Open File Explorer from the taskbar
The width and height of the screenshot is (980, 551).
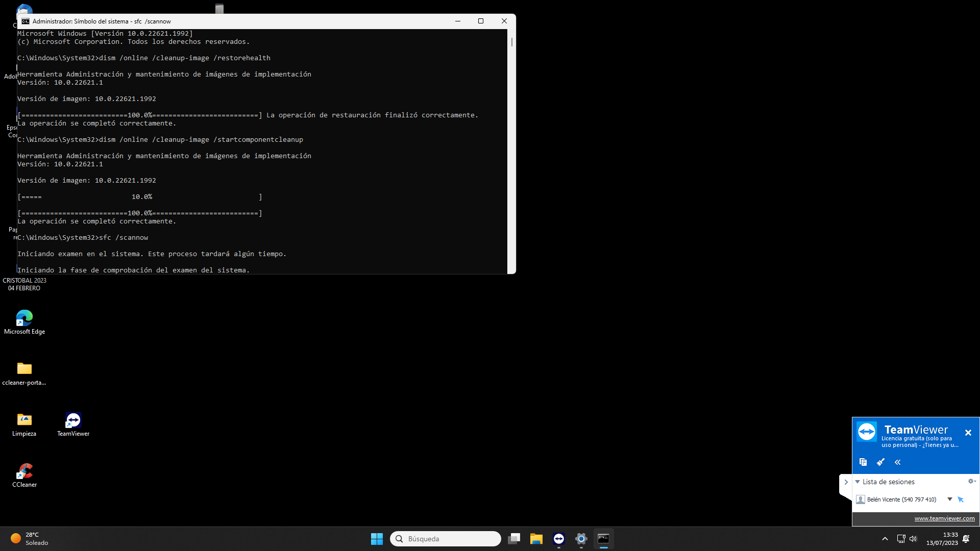coord(536,539)
